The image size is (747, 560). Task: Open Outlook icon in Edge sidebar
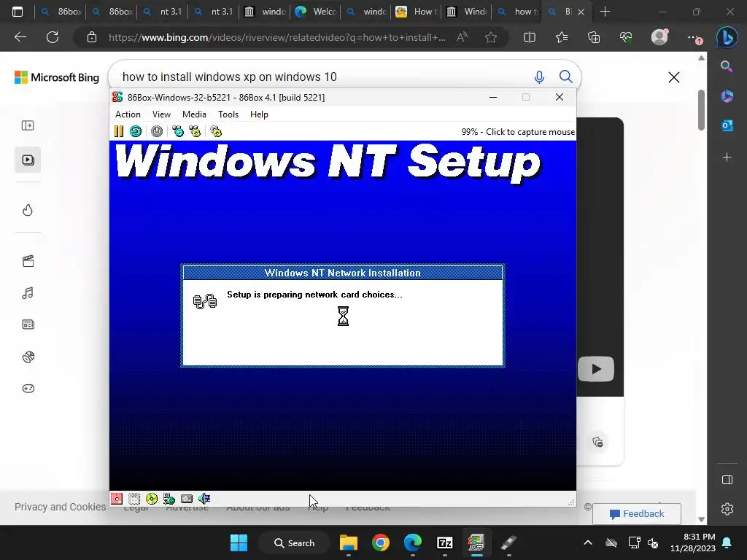(x=727, y=125)
